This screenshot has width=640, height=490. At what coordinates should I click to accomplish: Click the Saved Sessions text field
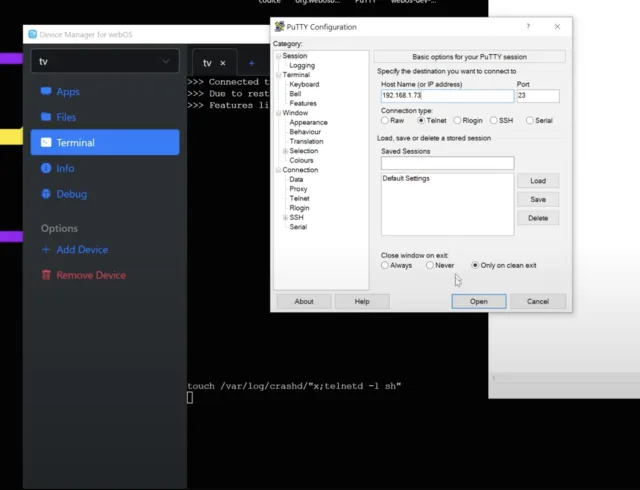[447, 163]
